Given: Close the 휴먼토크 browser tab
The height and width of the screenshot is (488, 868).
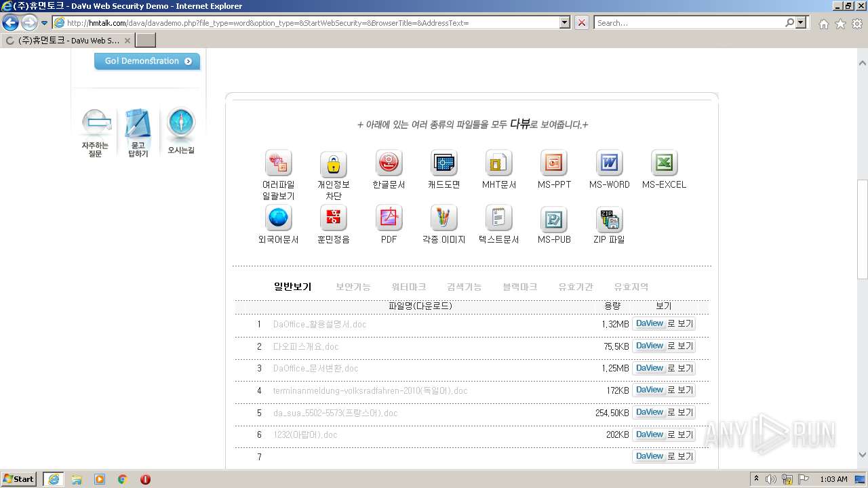Looking at the screenshot, I should pyautogui.click(x=127, y=41).
